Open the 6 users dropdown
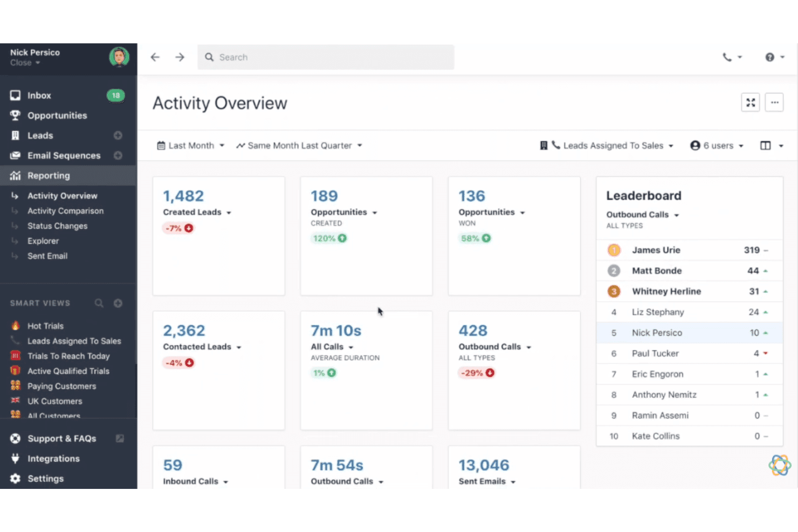Image resolution: width=798 pixels, height=532 pixels. click(717, 146)
